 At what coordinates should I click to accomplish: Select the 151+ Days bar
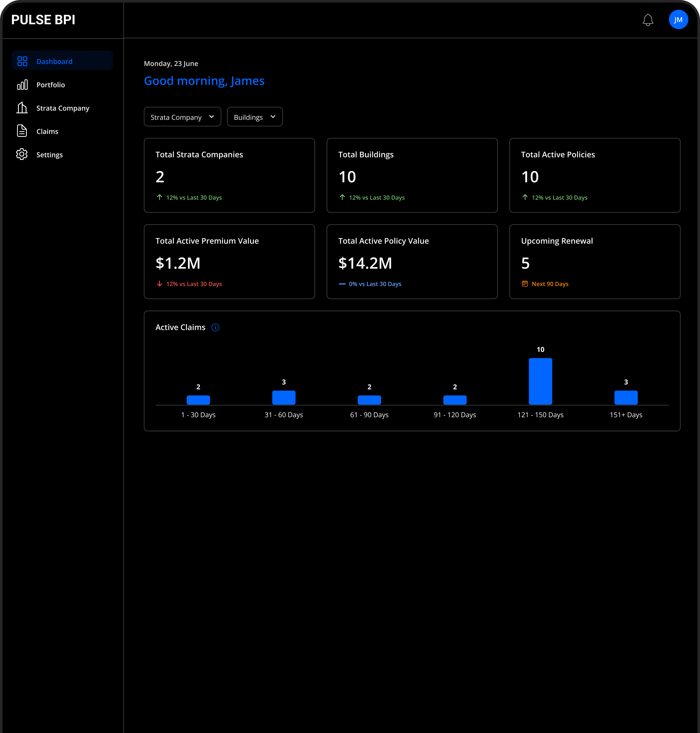pos(626,398)
